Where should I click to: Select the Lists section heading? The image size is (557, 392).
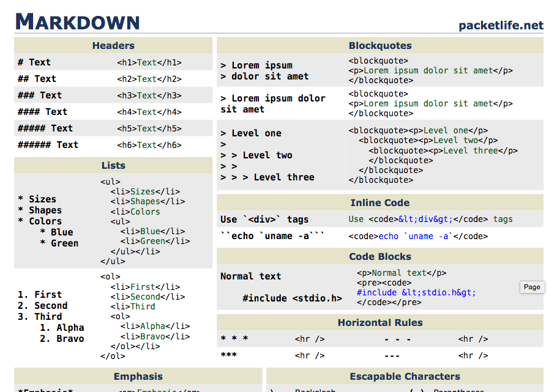pos(113,166)
